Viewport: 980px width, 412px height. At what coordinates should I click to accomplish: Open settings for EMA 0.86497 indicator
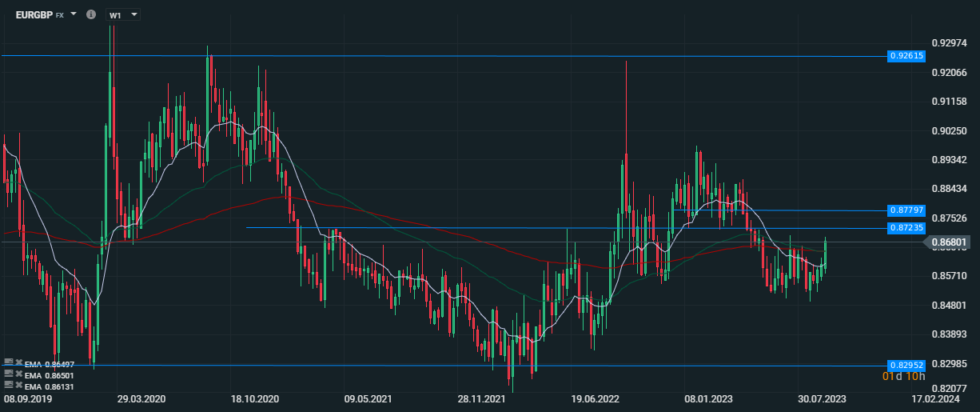click(x=9, y=362)
